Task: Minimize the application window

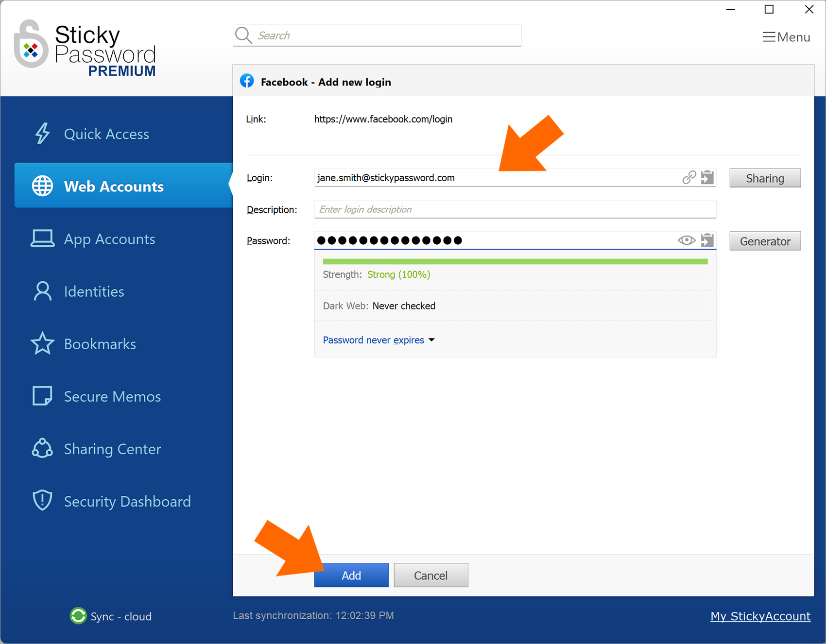Action: [x=730, y=9]
